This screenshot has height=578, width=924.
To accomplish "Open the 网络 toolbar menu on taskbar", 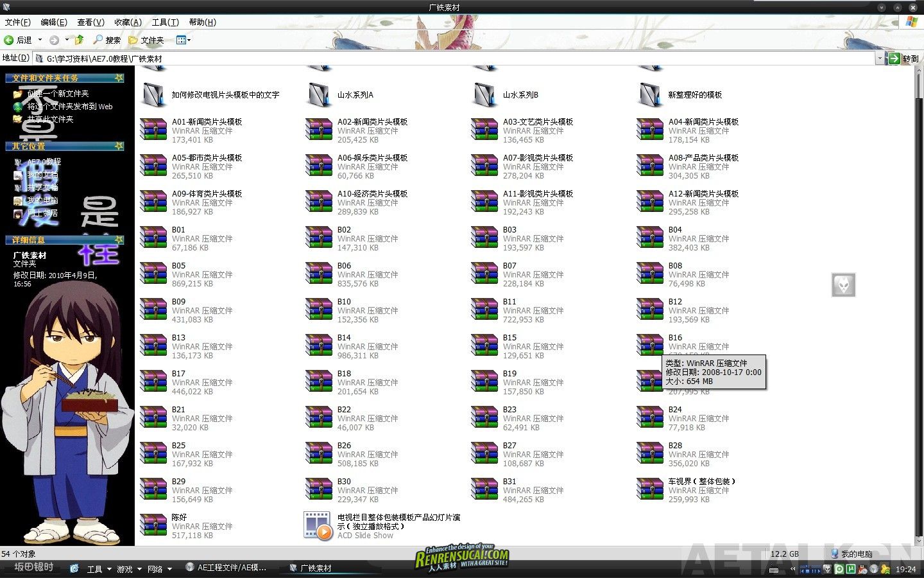I will point(158,569).
